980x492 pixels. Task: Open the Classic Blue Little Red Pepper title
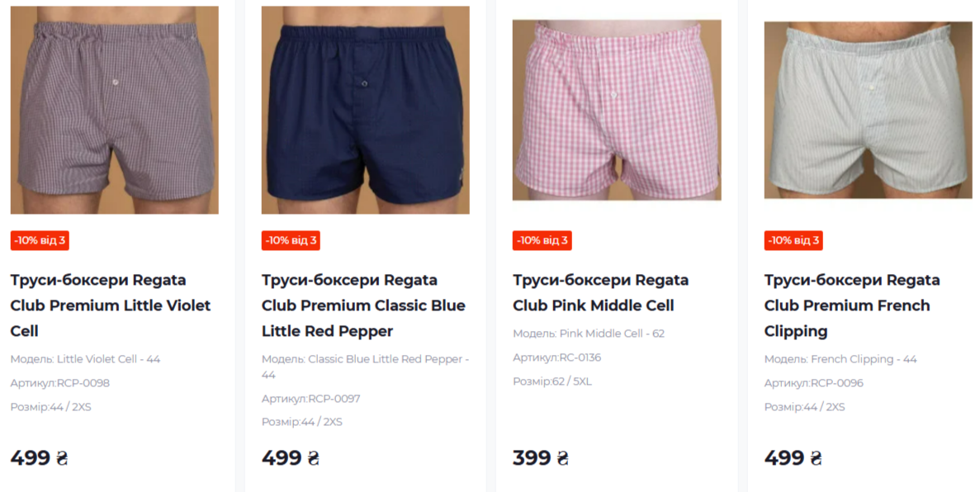(364, 305)
